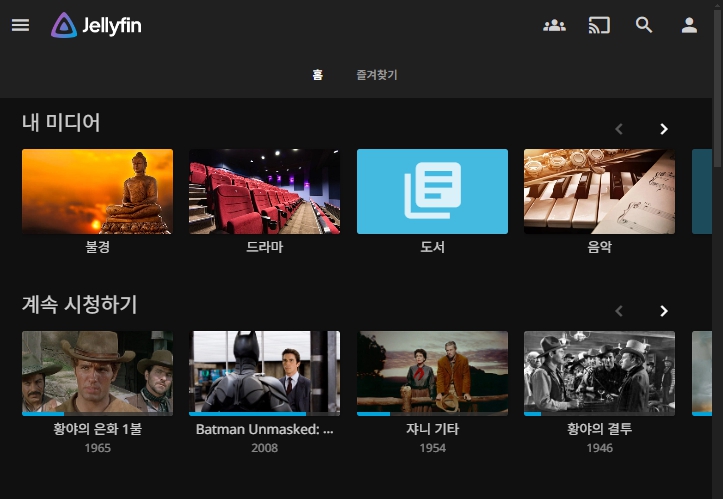Open the user profile icon
Screen dimensions: 723x499
tap(689, 25)
